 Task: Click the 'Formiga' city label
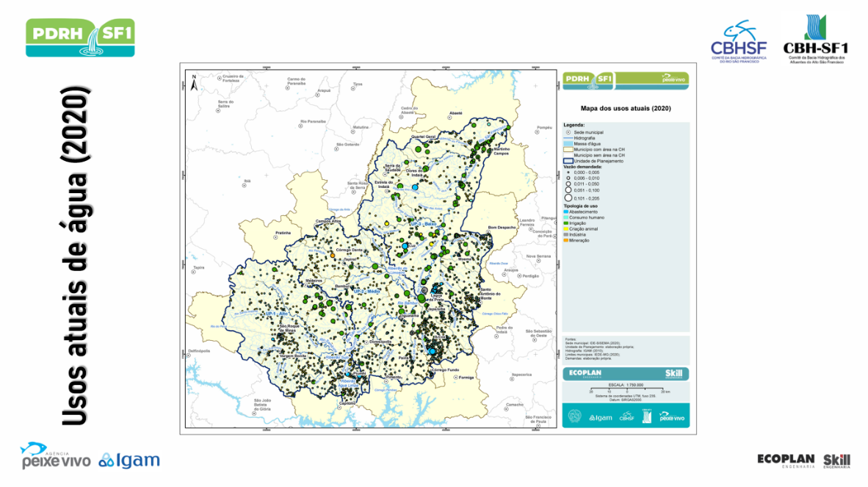(x=466, y=378)
